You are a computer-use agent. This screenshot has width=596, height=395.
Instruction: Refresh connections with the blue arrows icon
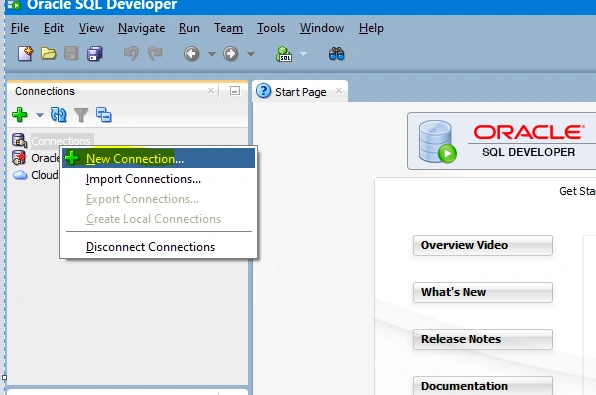(x=59, y=114)
